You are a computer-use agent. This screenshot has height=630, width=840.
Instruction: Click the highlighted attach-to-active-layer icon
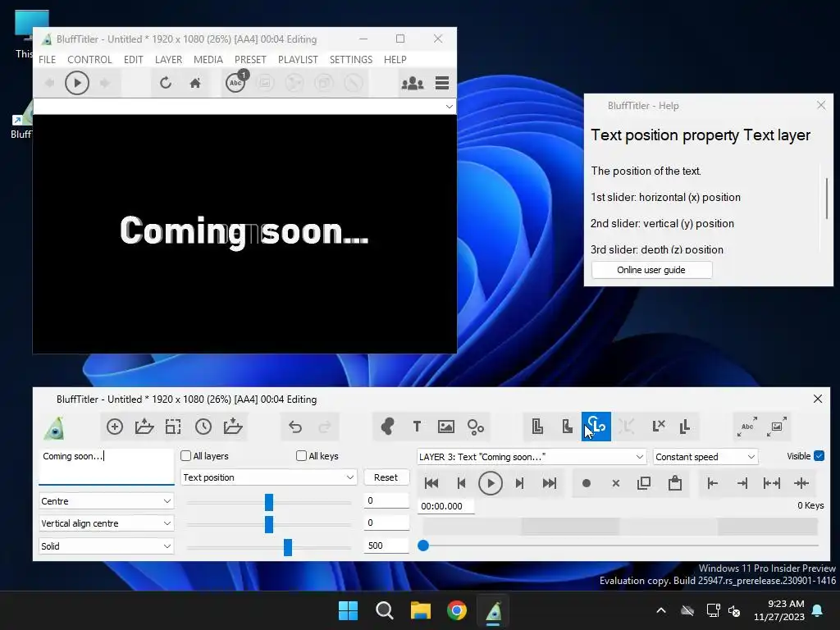596,427
